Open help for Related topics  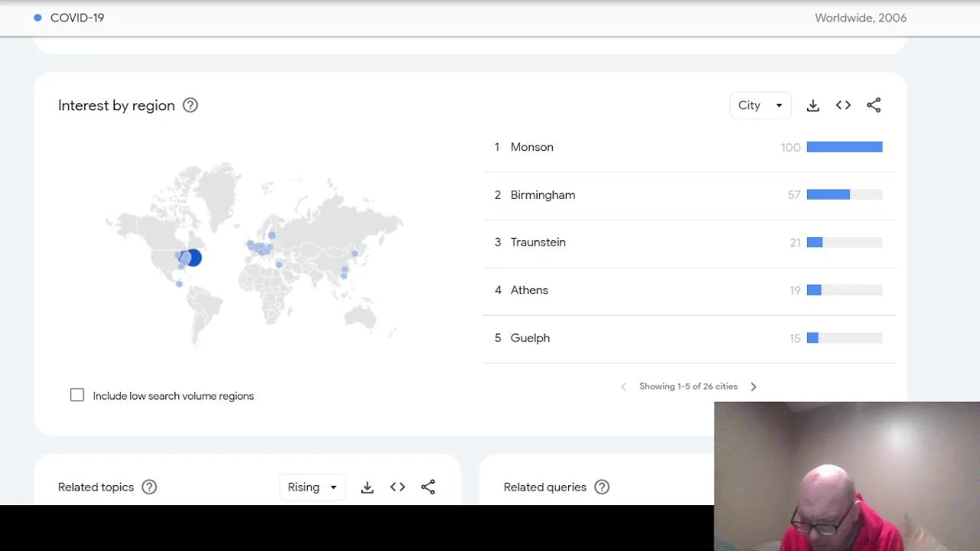click(x=149, y=487)
